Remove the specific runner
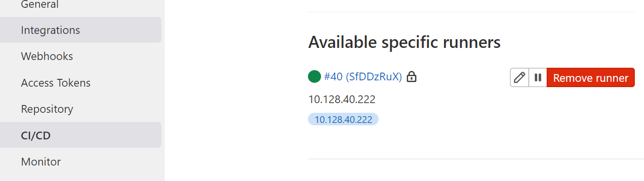The image size is (644, 181). [591, 77]
